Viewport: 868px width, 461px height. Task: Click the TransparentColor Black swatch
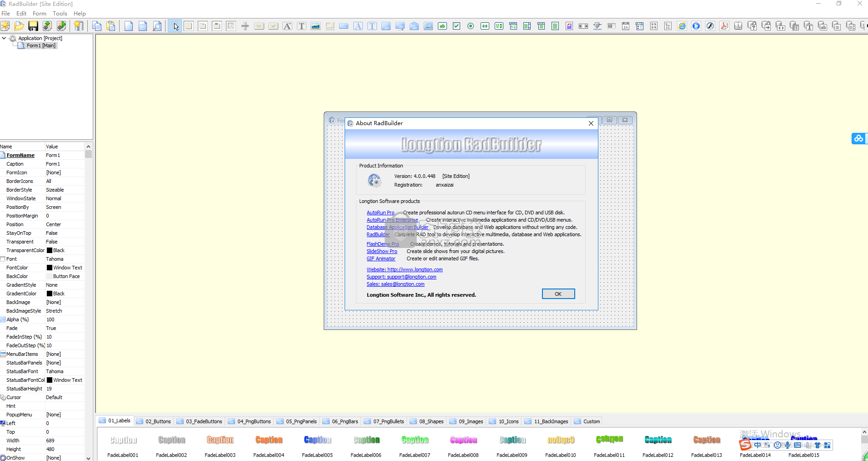[x=50, y=250]
